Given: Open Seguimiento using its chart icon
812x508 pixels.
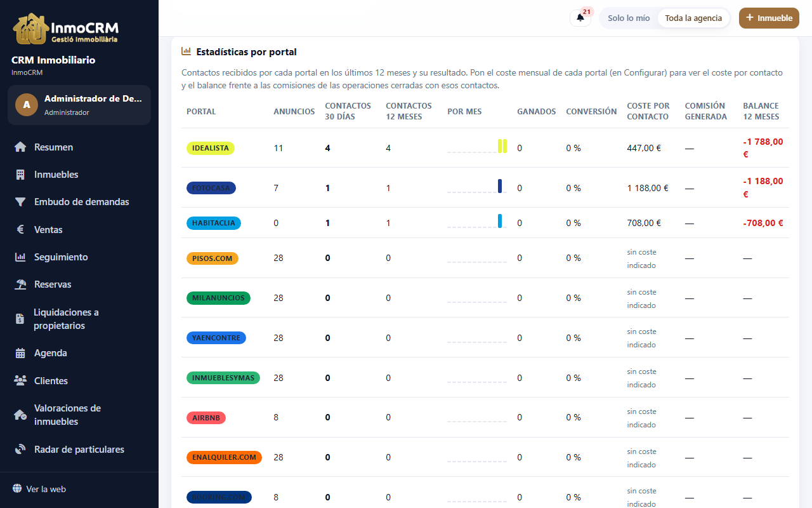Looking at the screenshot, I should coord(20,257).
